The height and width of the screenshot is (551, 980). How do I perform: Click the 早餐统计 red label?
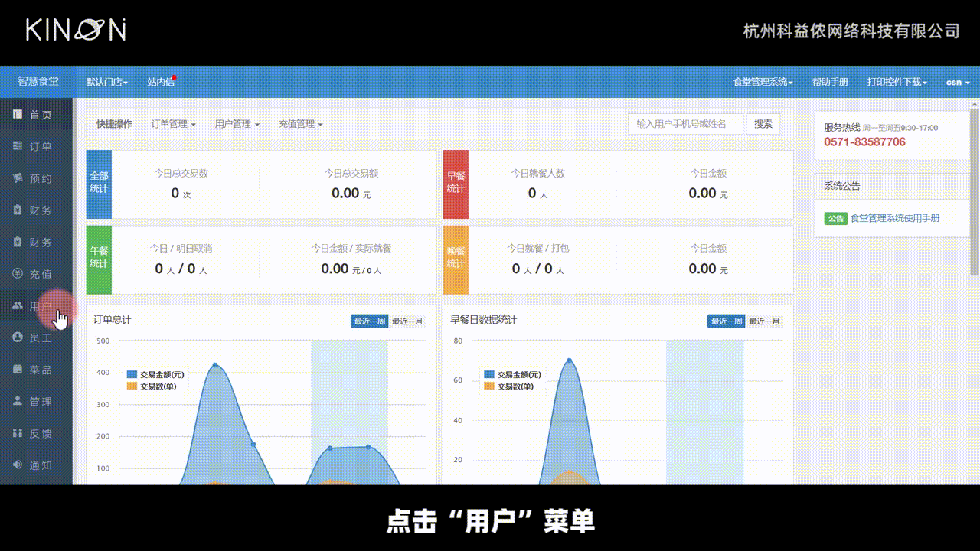(456, 184)
